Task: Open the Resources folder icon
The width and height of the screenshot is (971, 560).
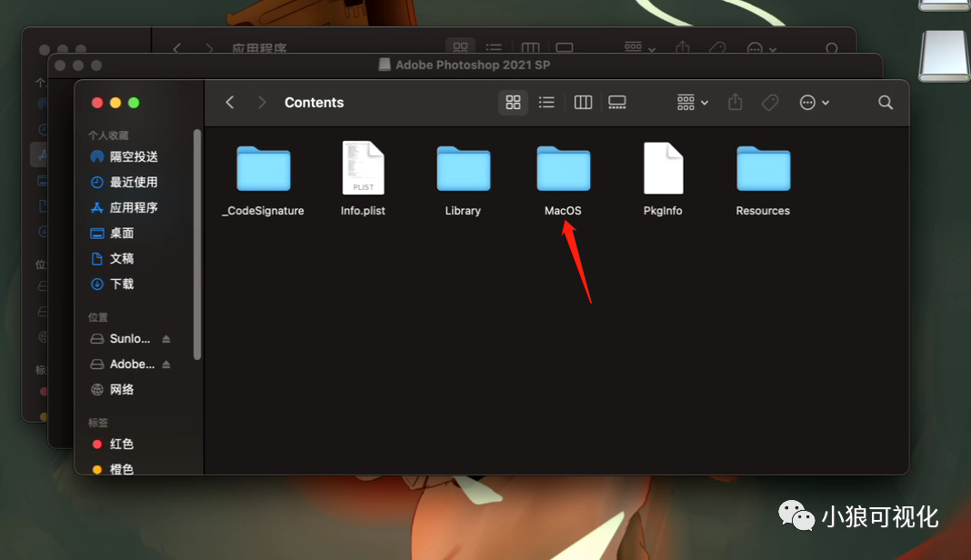Action: point(763,168)
